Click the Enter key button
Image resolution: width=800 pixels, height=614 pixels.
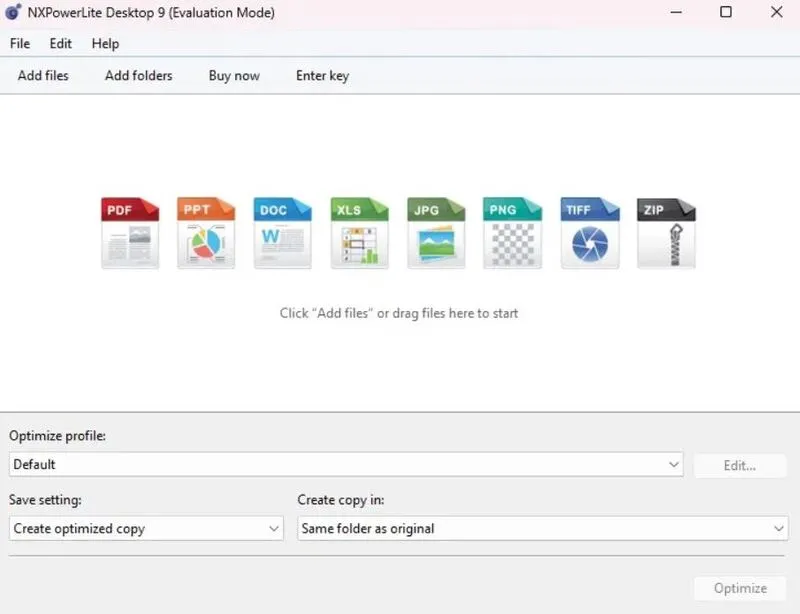[322, 76]
